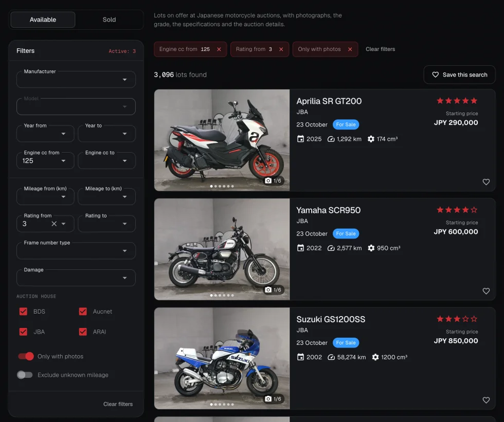Open the Engine cc to dropdown
Screen dimensions: 504x422
106,160
